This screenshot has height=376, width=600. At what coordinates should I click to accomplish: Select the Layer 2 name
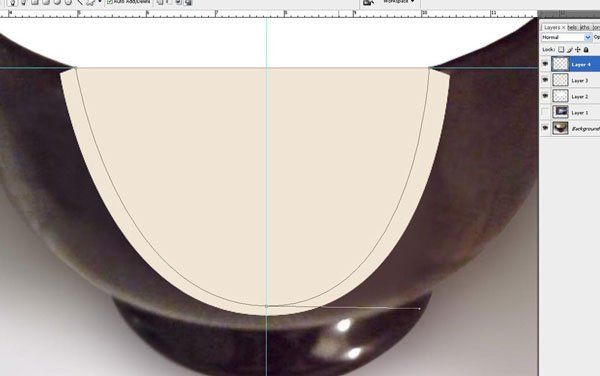580,97
